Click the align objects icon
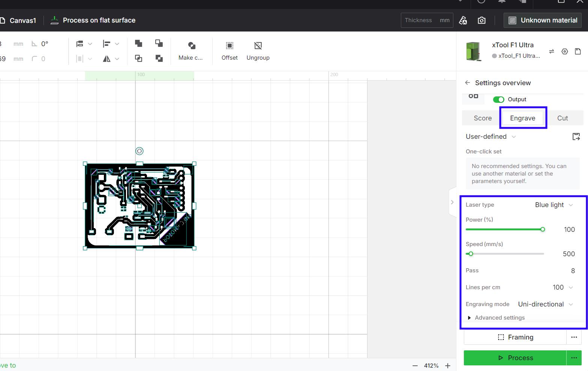Image resolution: width=588 pixels, height=371 pixels. coord(79,44)
